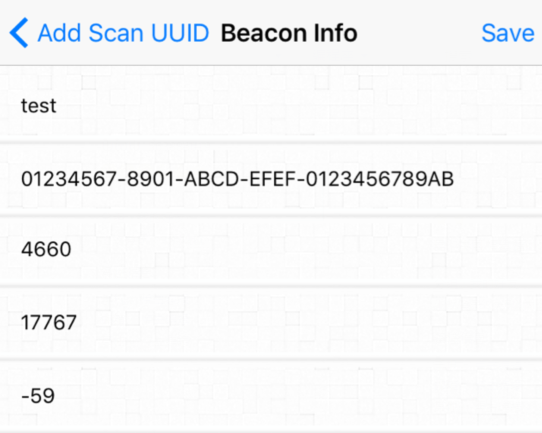
Task: Tap the blue back chevron icon
Action: (x=19, y=33)
